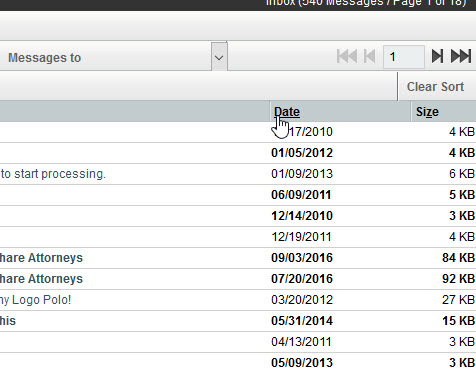
Task: Click the 15 KB size cell
Action: pos(458,321)
